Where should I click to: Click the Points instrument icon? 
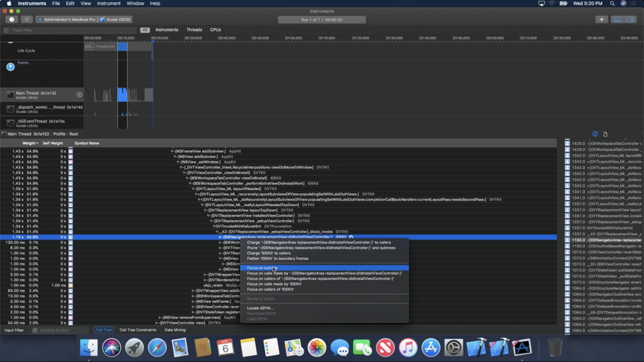coord(10,67)
